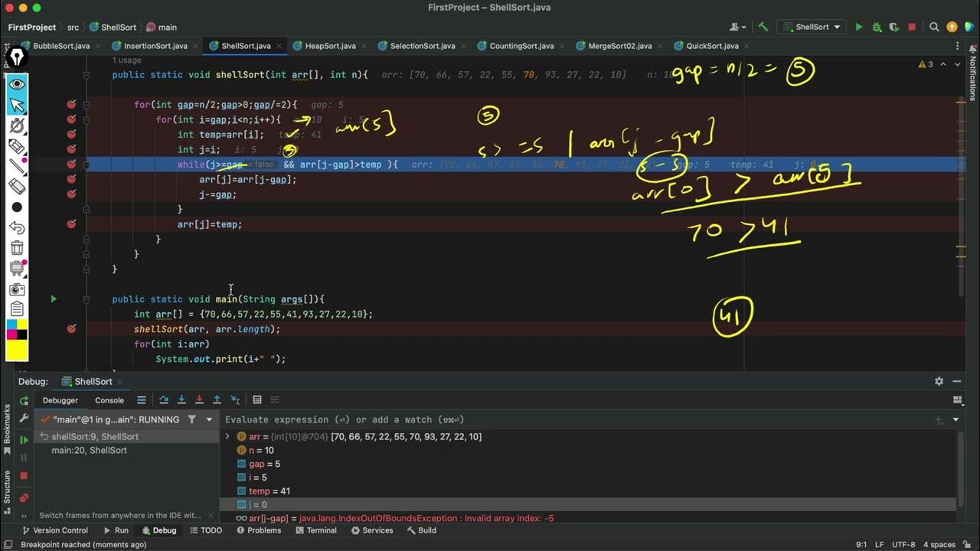
Task: Stop ShellSort with red square in Debug panel
Action: pyautogui.click(x=24, y=476)
